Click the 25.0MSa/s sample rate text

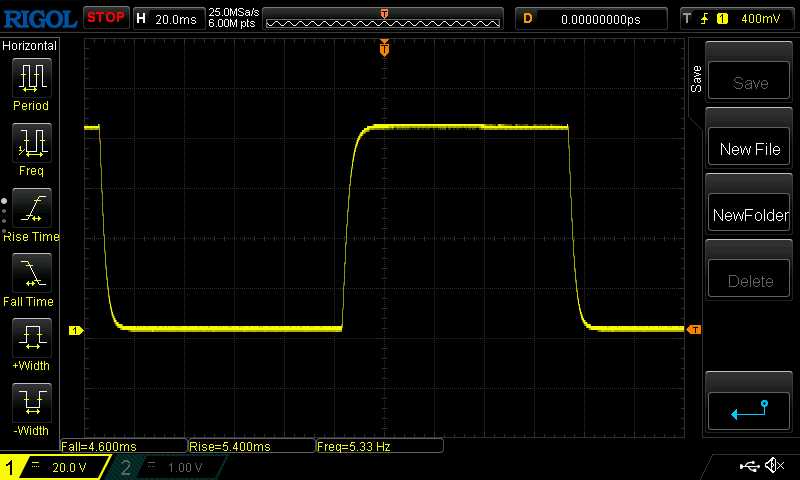point(234,12)
